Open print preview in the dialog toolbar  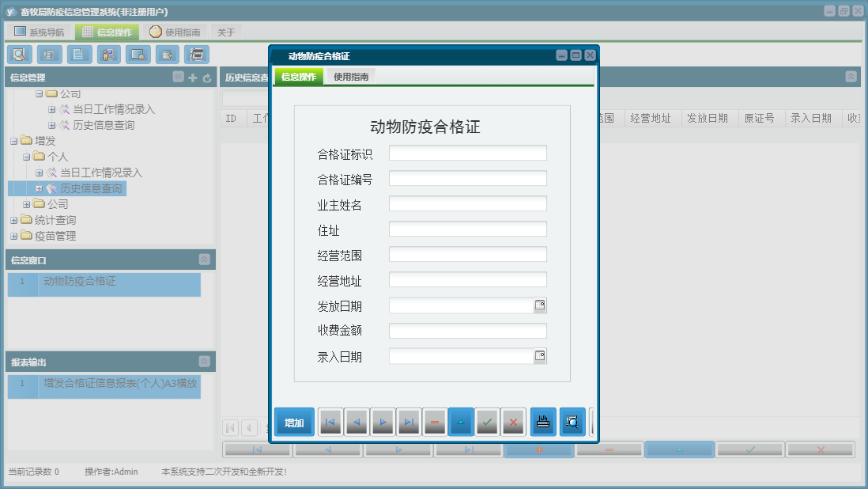point(572,422)
